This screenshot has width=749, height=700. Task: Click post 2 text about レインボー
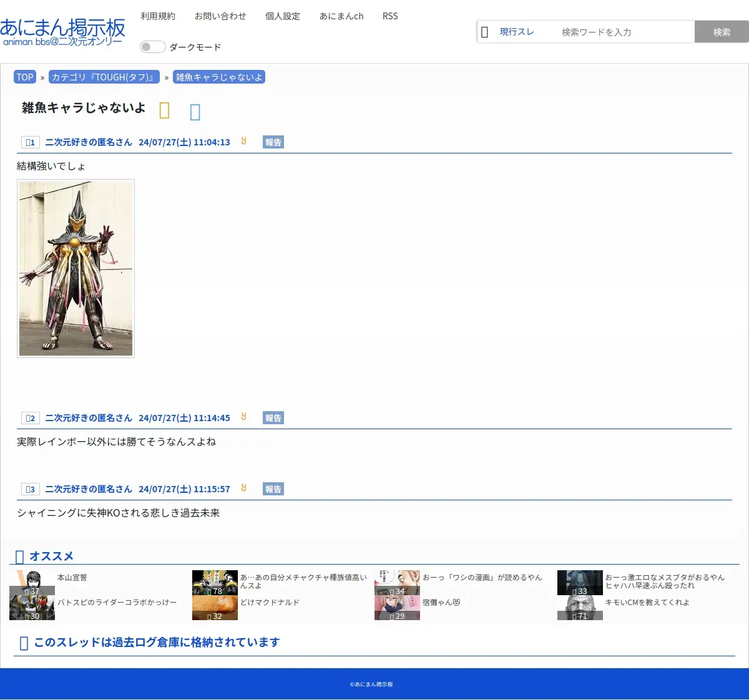(x=116, y=442)
